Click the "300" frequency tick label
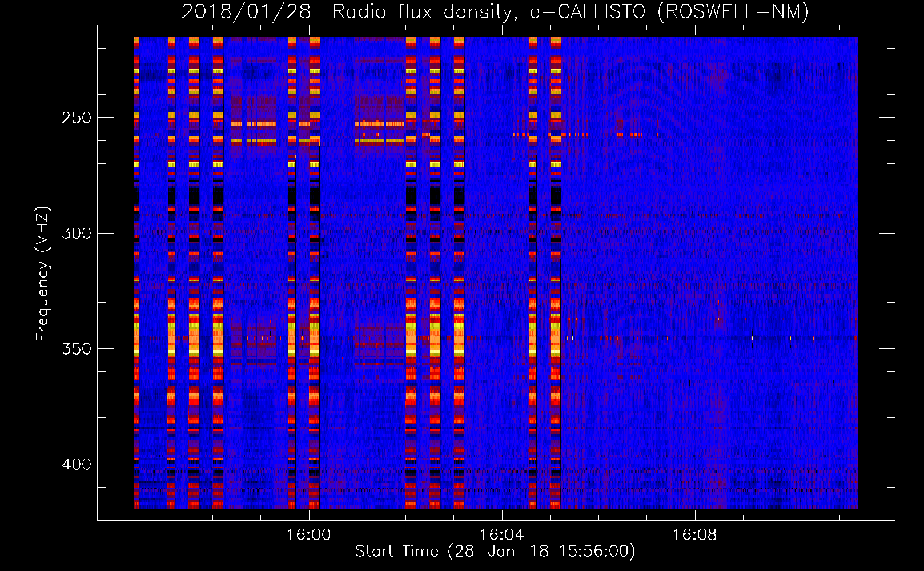Viewport: 924px width, 571px height. click(77, 234)
